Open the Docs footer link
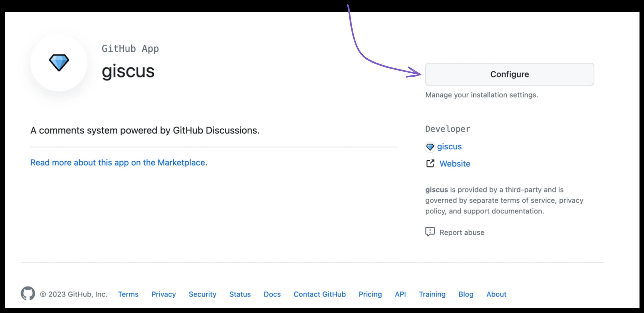644x313 pixels. (272, 294)
